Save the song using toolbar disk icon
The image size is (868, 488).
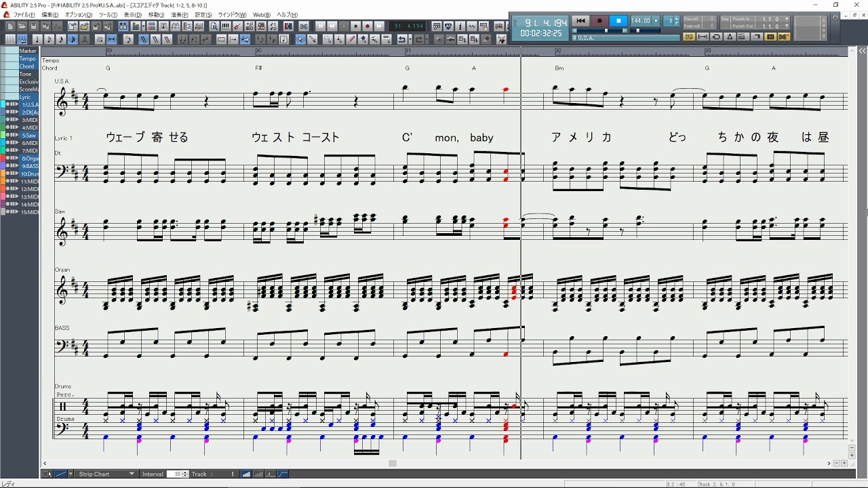pyautogui.click(x=33, y=26)
